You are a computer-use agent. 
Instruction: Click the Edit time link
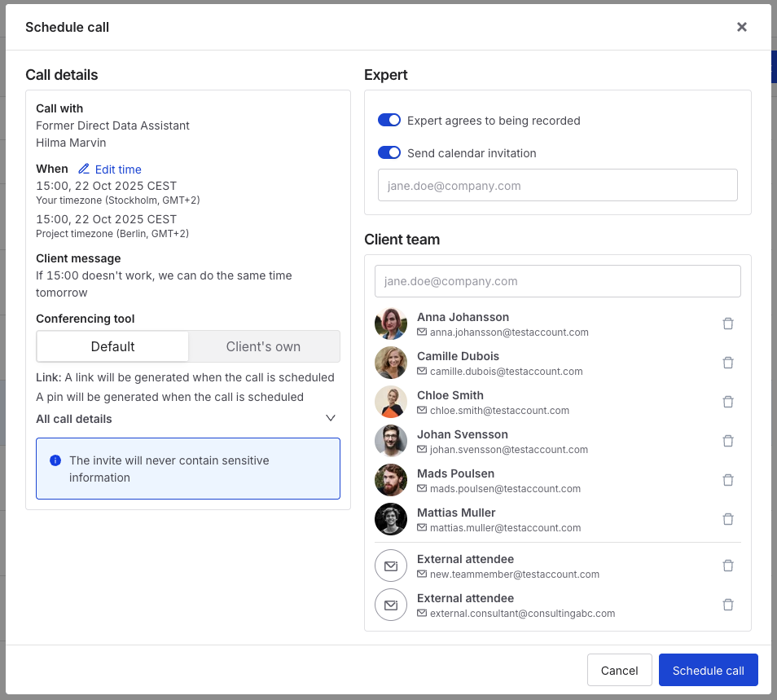110,169
